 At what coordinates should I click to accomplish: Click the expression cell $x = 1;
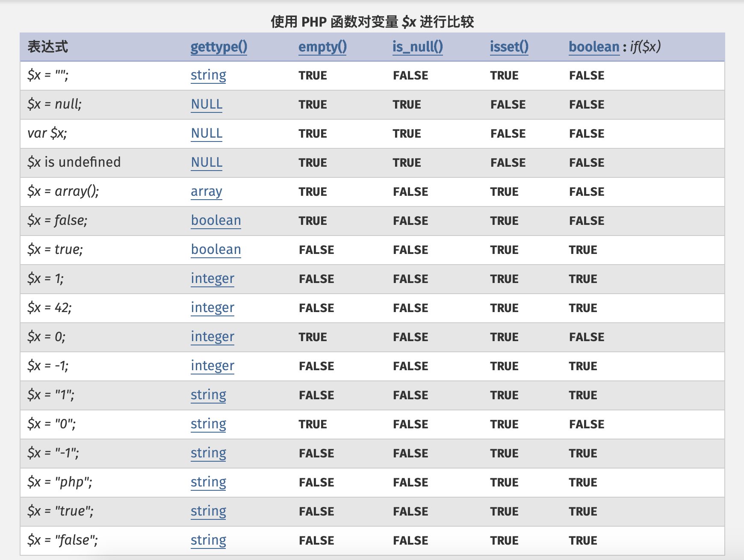(45, 279)
